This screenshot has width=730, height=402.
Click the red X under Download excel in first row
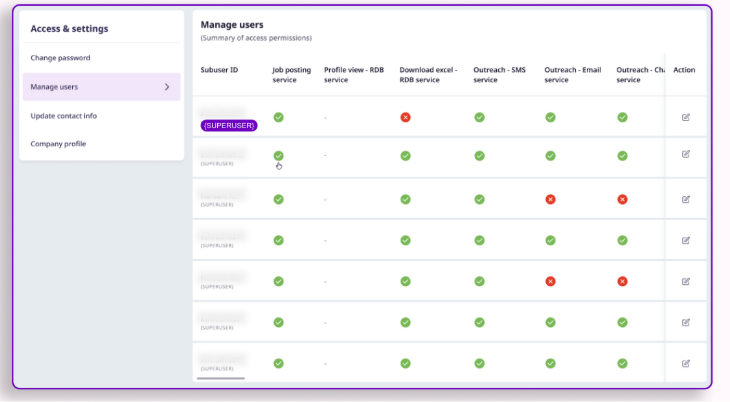(x=406, y=117)
